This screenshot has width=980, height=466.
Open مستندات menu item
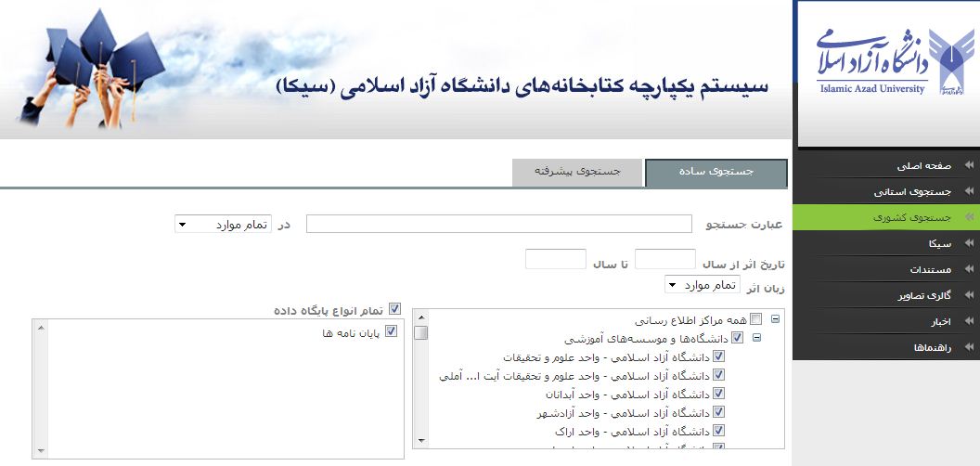886,269
